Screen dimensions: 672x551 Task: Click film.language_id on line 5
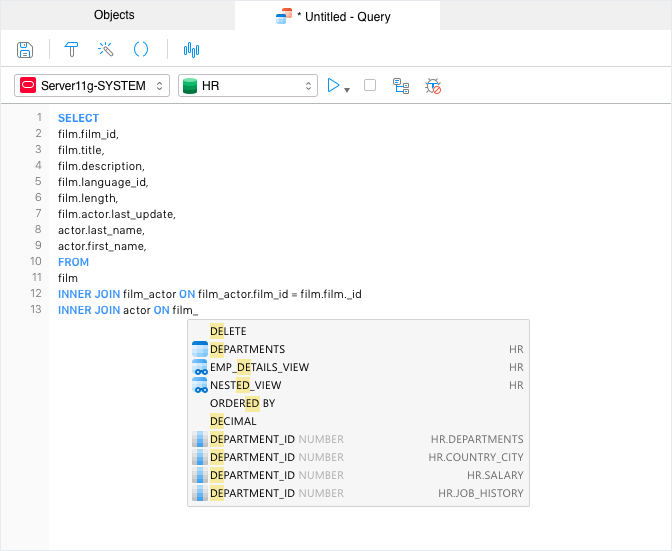point(103,182)
